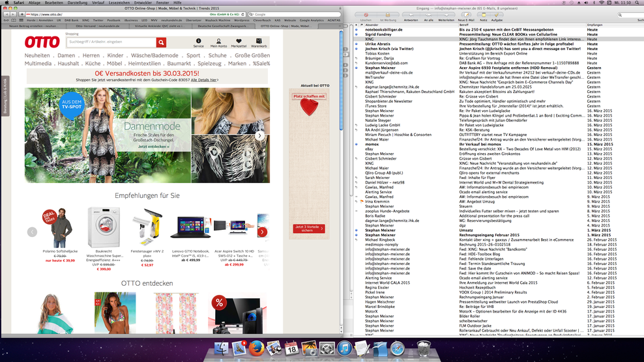Click Antworten reply arrow in mail toolbar

[x=411, y=15]
